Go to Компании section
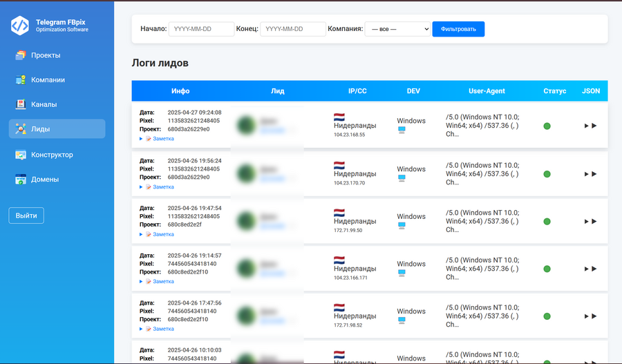The image size is (622, 364). click(x=57, y=79)
